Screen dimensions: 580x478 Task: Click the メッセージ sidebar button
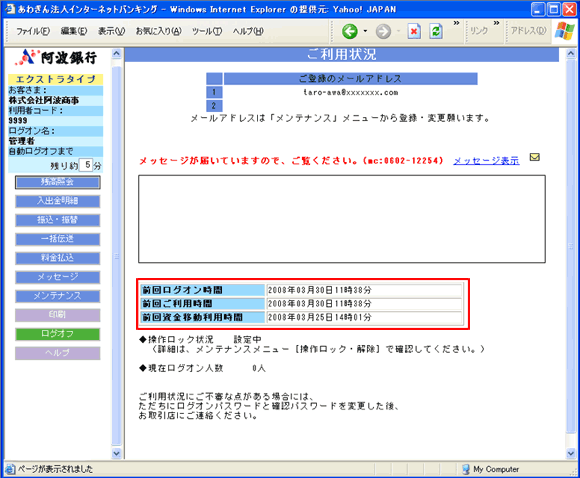pos(57,277)
